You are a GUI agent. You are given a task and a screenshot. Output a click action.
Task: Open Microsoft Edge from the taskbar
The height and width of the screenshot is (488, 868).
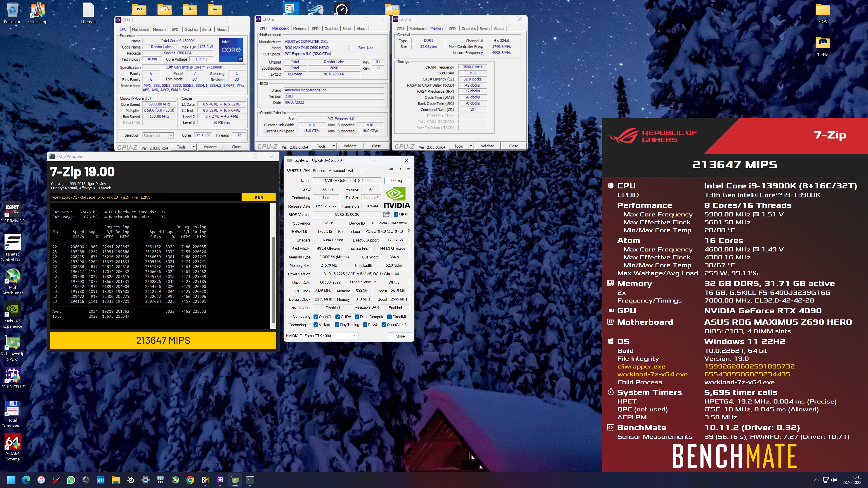(26, 480)
